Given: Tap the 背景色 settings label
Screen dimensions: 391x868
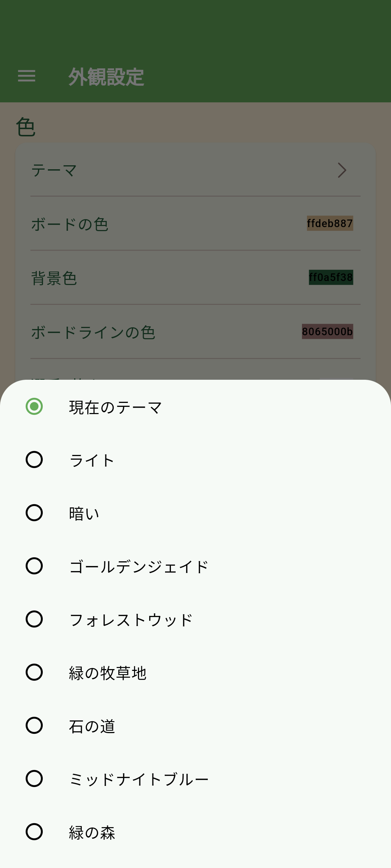Looking at the screenshot, I should click(54, 278).
